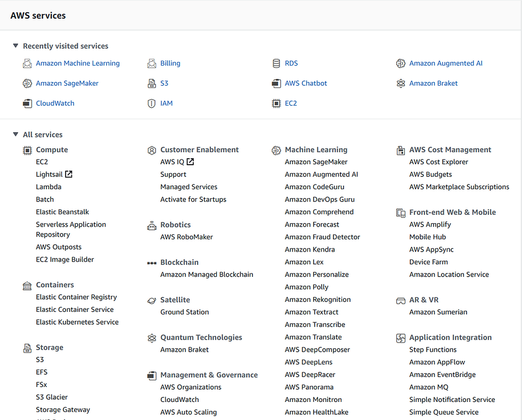Open Amazon CodeGuru
522x420 pixels.
315,187
